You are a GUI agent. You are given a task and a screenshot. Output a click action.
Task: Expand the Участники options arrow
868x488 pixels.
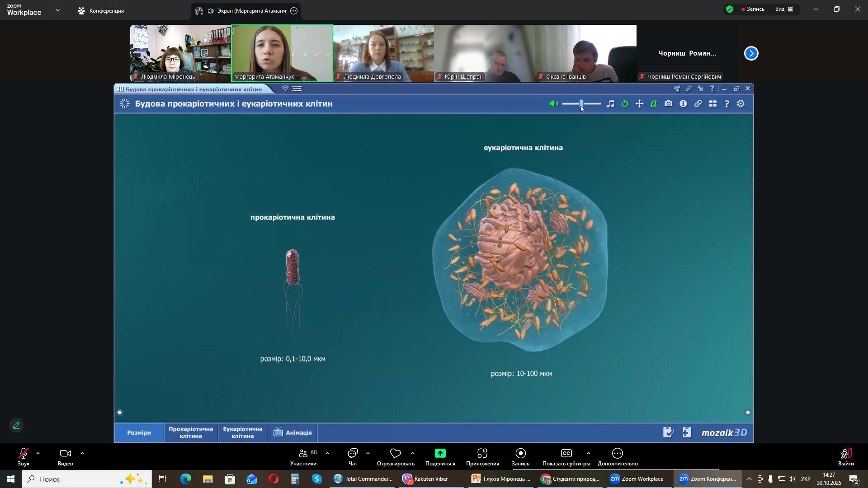(327, 453)
